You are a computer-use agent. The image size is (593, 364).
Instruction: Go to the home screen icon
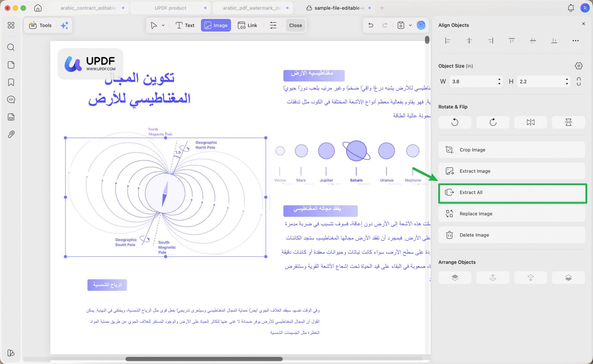pyautogui.click(x=38, y=8)
